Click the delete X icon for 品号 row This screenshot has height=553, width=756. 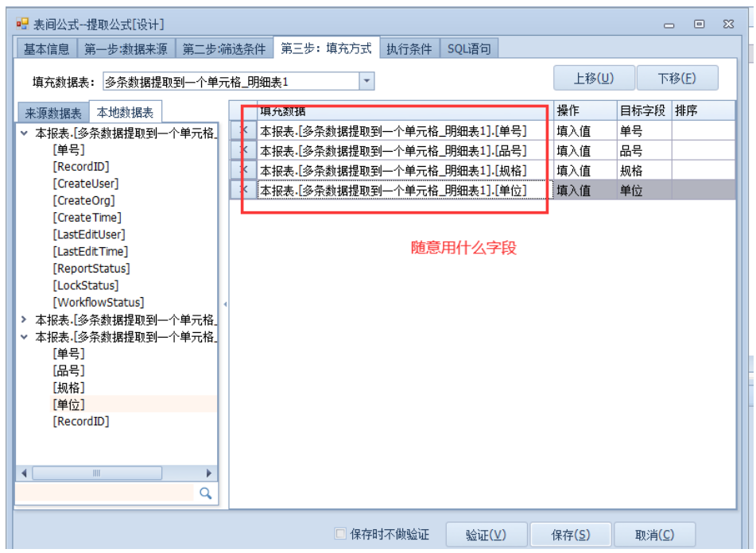243,150
